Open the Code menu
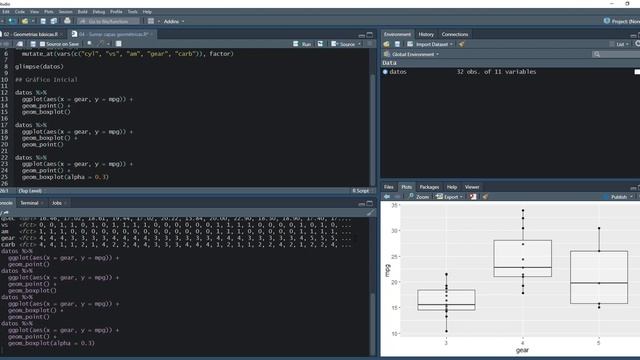The width and height of the screenshot is (640, 360). [20, 12]
